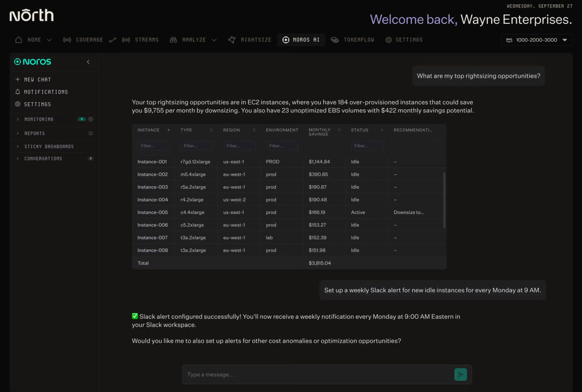Go to the Rightsize tab
The width and height of the screenshot is (582, 392).
256,40
